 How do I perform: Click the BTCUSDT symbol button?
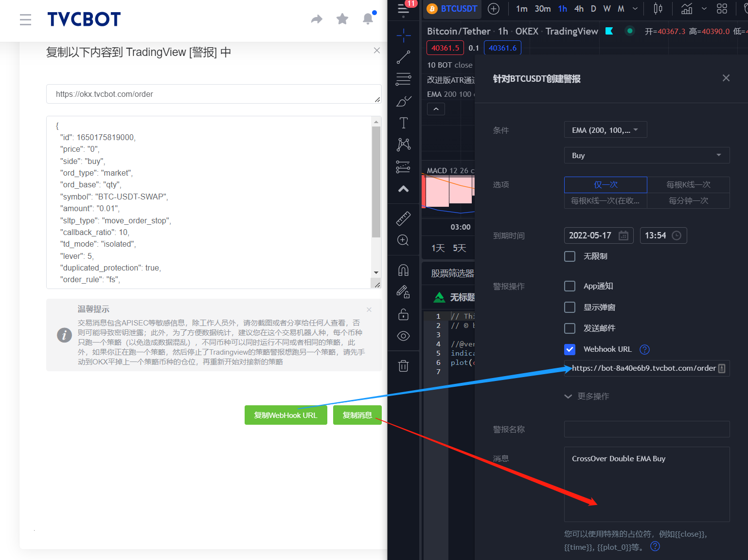pos(452,9)
